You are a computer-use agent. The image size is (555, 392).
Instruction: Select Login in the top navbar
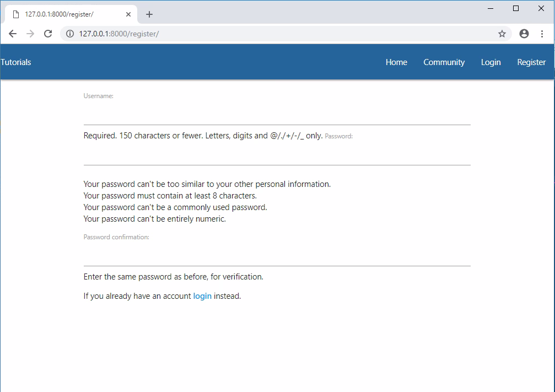(491, 62)
